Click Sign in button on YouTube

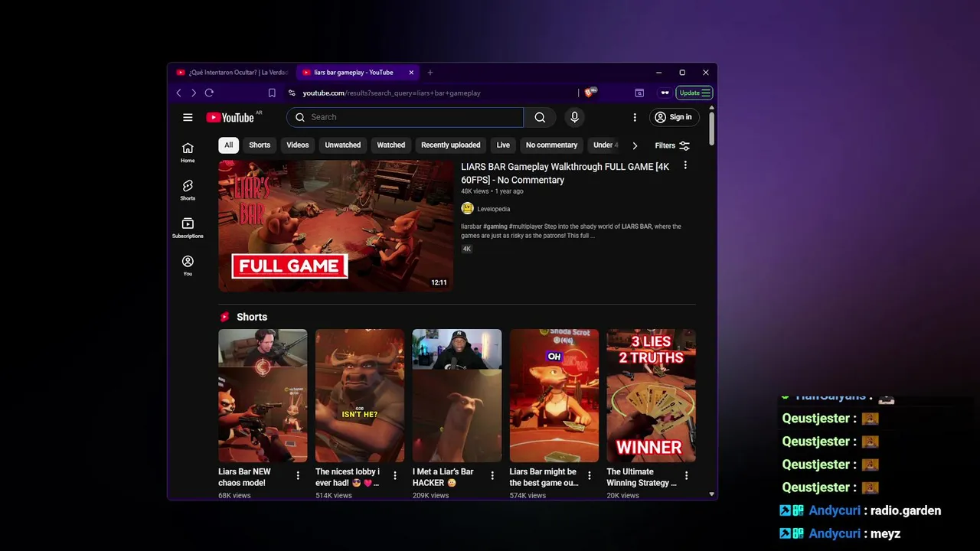tap(674, 117)
